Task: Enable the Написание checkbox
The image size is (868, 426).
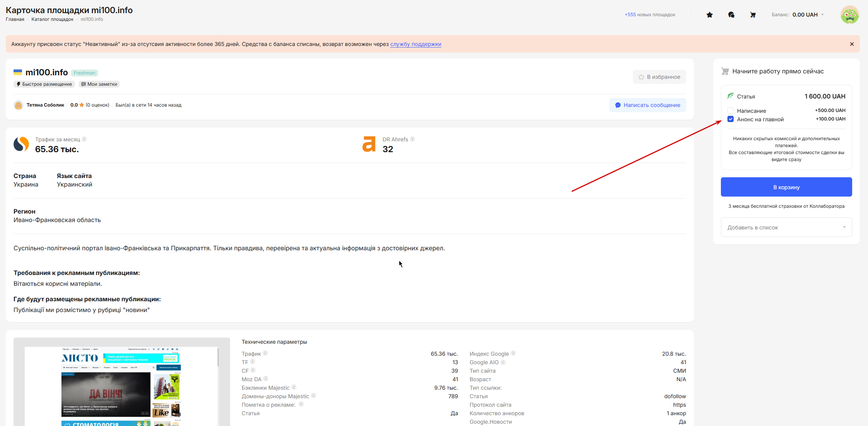Action: click(731, 111)
